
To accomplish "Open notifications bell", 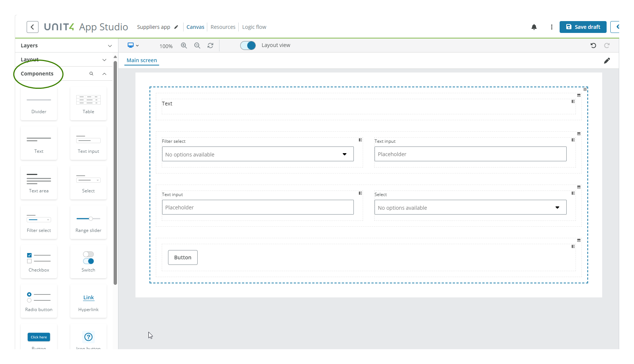I will (x=534, y=27).
